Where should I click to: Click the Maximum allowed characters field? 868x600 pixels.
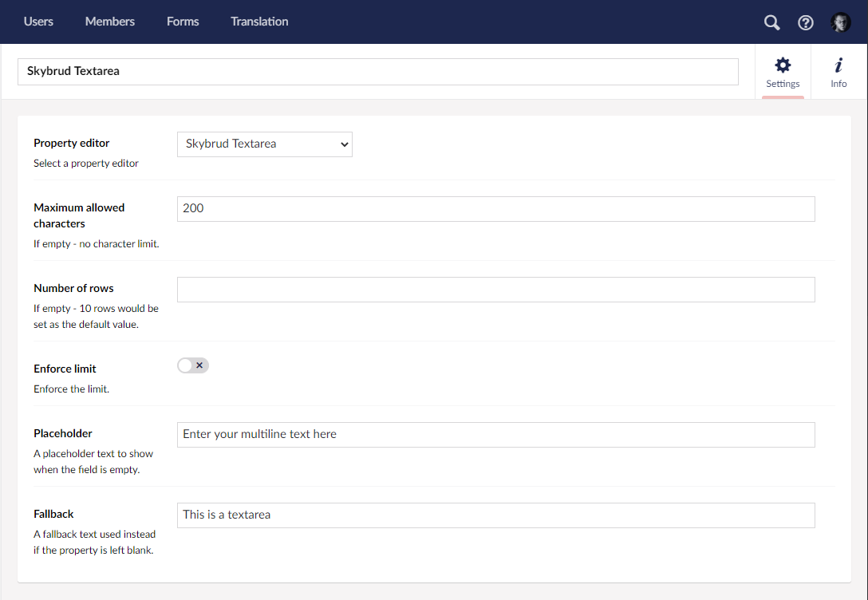496,209
